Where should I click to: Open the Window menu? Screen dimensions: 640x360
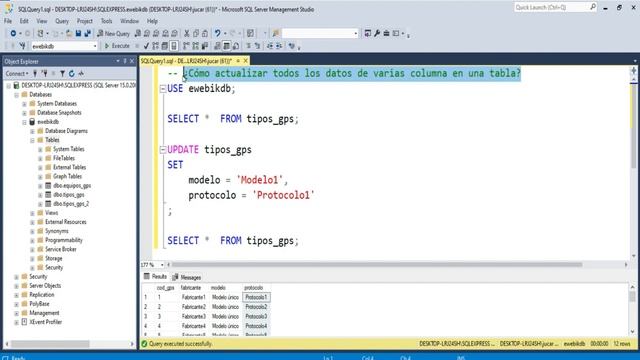coord(129,21)
